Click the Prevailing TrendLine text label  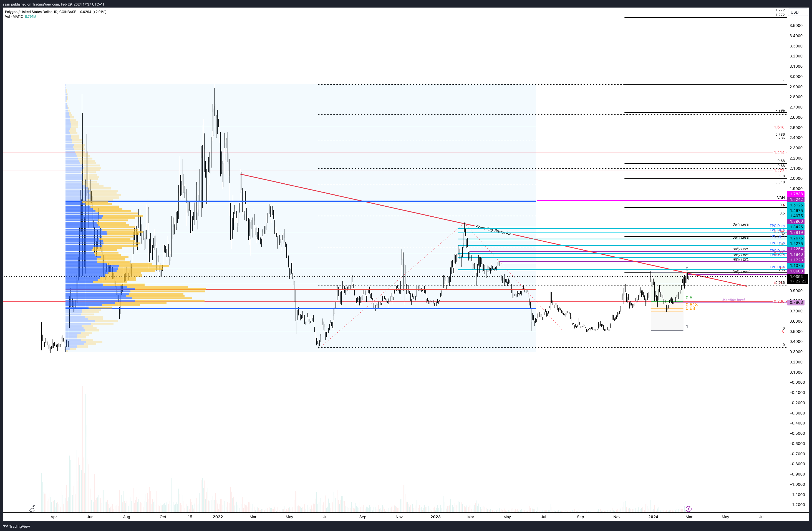coord(493,230)
